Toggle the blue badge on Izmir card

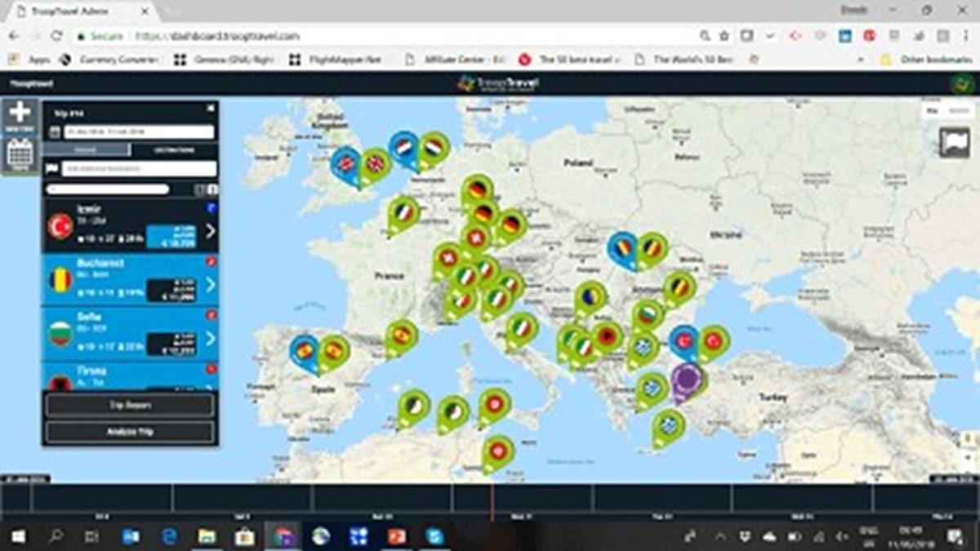(x=212, y=209)
